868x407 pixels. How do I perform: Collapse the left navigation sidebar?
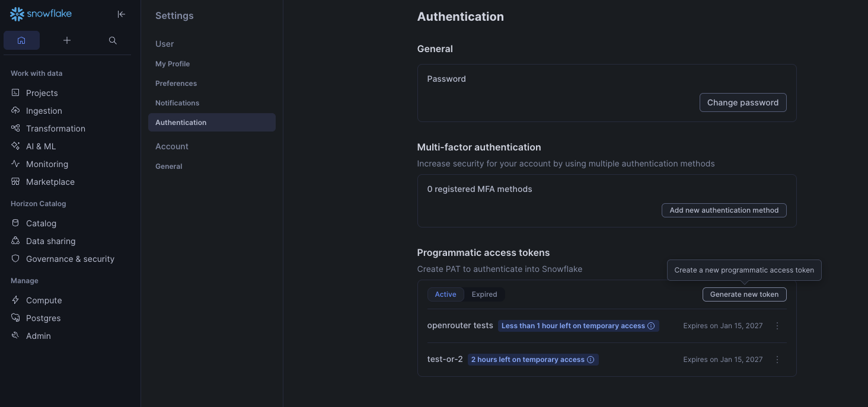coord(122,14)
